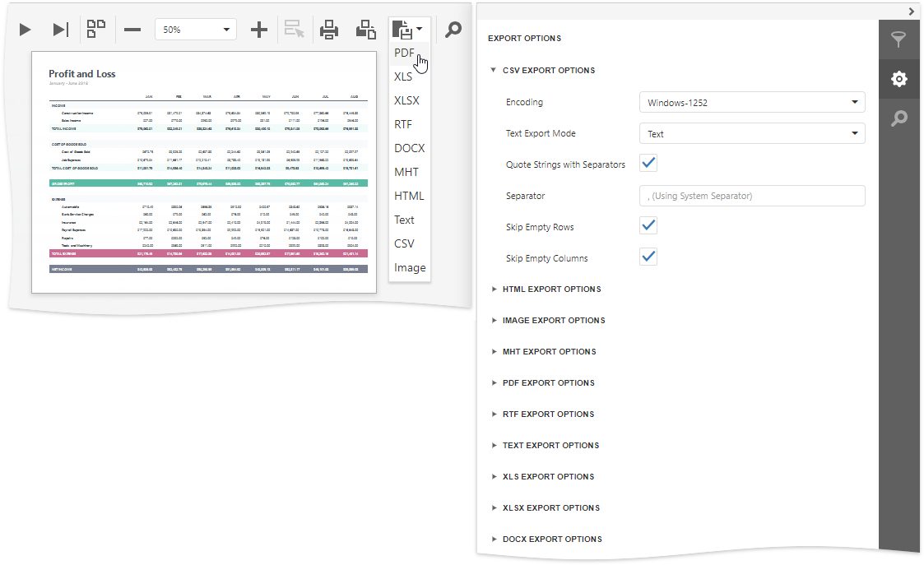The height and width of the screenshot is (565, 924).
Task: Open the 50% zoom level dropdown
Action: 196,30
